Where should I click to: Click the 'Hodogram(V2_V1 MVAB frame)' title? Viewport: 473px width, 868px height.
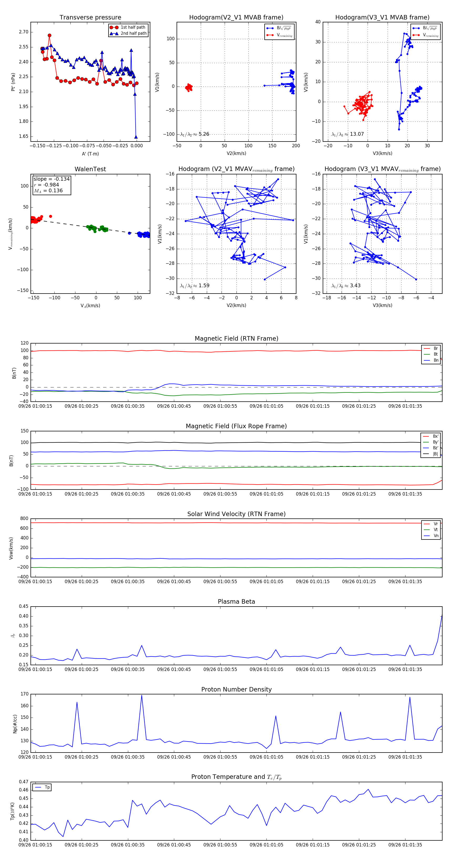236,18
